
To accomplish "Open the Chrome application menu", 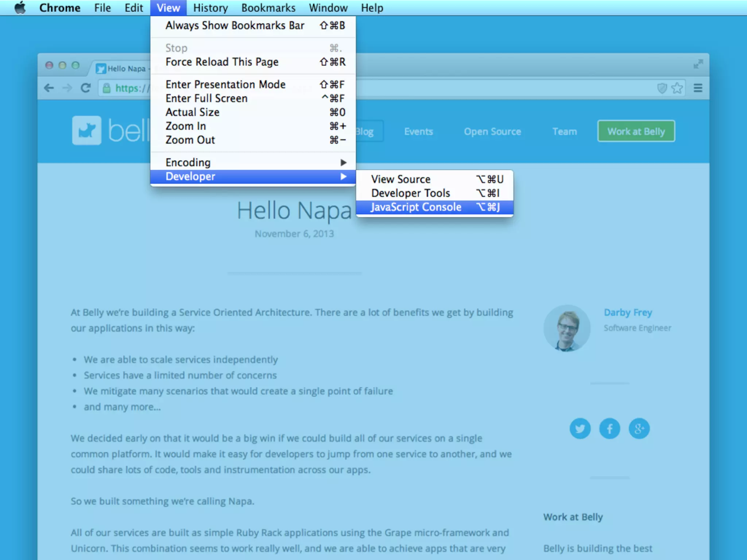I will click(x=60, y=8).
